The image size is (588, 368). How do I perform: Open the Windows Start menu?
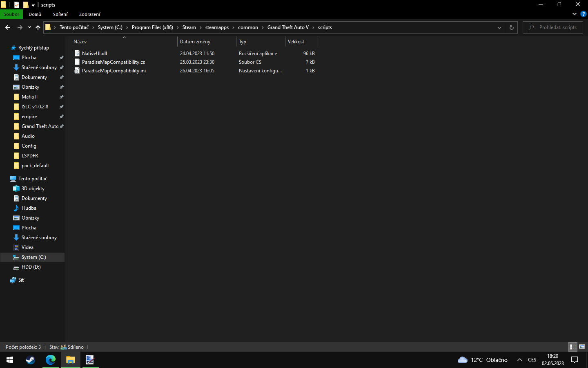pos(10,360)
